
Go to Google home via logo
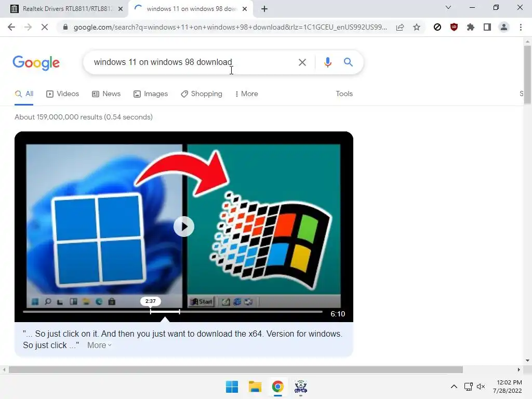(x=36, y=63)
